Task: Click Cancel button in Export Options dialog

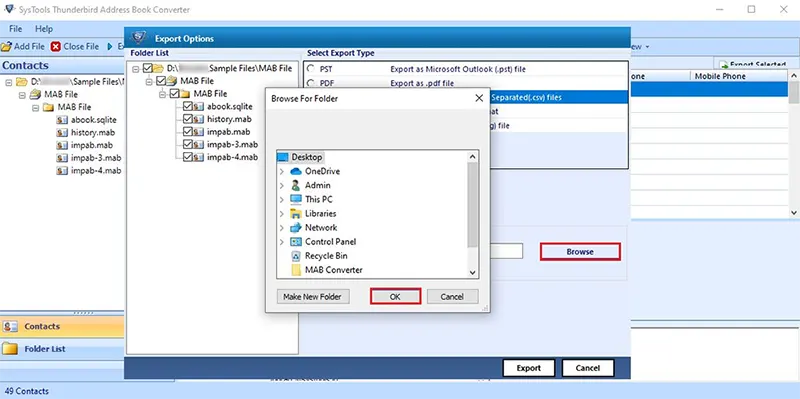Action: click(x=588, y=368)
